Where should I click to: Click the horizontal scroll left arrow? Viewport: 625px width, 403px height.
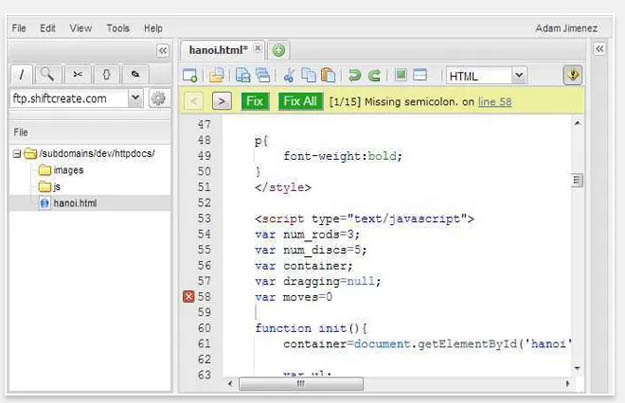coord(230,383)
